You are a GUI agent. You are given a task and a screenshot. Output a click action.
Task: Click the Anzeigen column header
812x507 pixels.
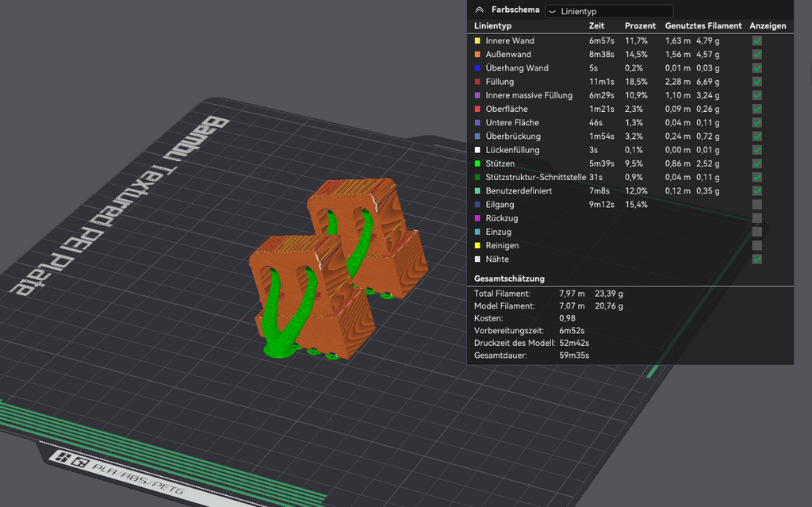click(x=768, y=25)
